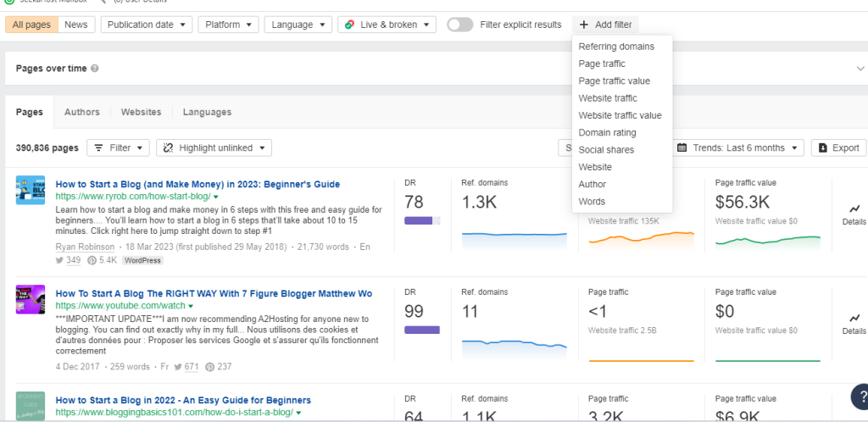
Task: Click the Twitter icon beside 671
Action: [x=178, y=366]
